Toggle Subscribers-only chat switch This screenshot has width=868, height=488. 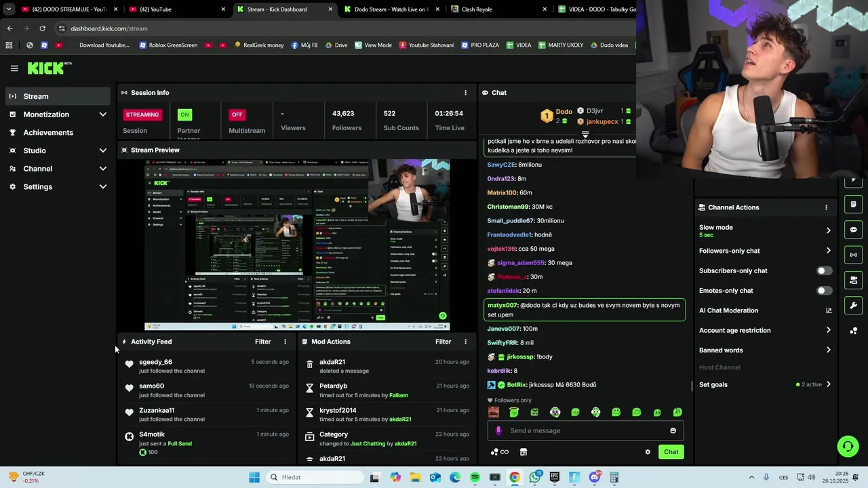click(824, 270)
